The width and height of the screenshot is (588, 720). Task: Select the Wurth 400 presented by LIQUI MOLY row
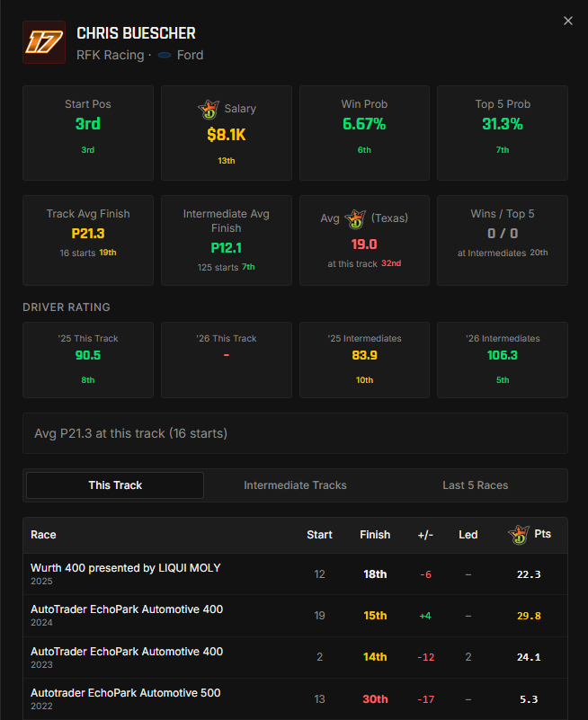click(296, 574)
